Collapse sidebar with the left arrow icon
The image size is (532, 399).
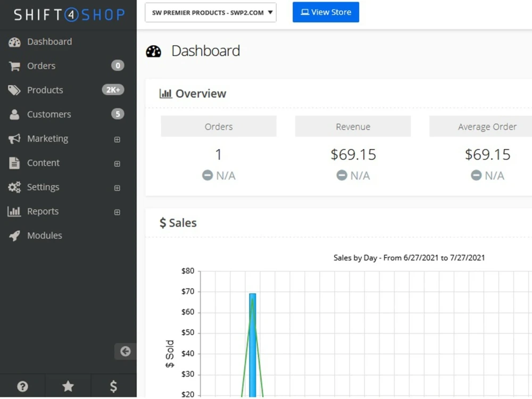tap(125, 351)
